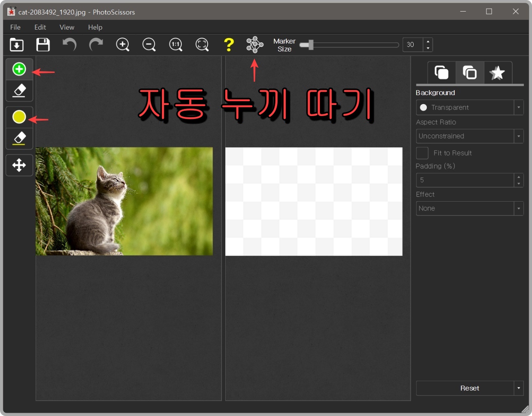Zoom in on the image
This screenshot has height=416, width=532.
(123, 44)
